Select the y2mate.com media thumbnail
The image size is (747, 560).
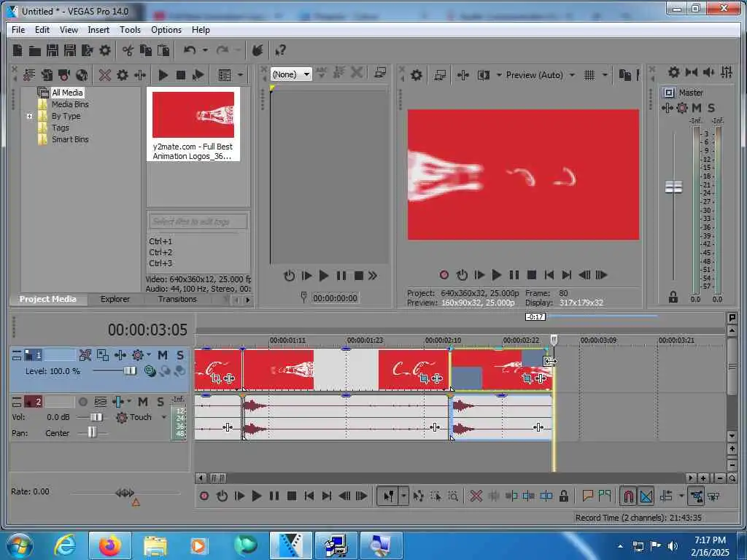pos(193,125)
